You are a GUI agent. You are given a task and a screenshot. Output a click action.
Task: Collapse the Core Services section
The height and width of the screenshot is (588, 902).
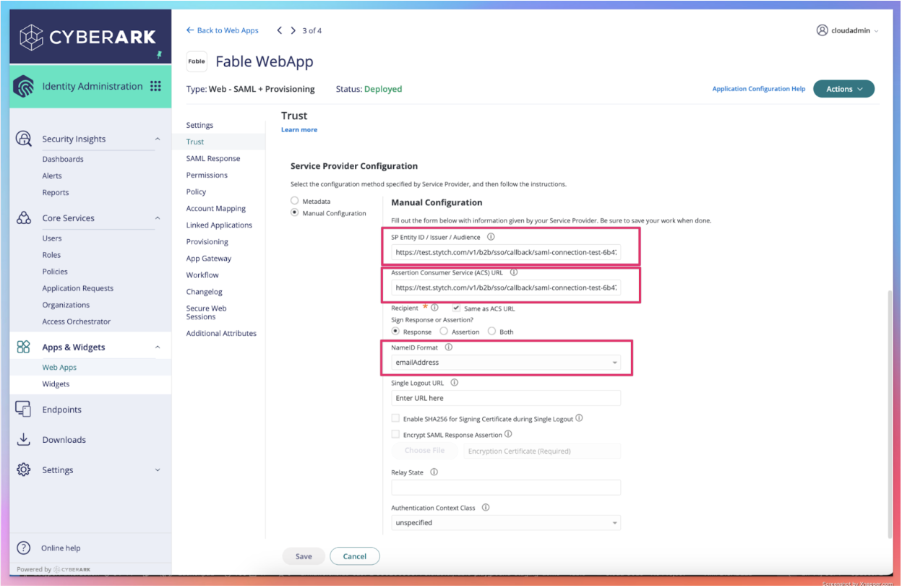[x=158, y=218]
